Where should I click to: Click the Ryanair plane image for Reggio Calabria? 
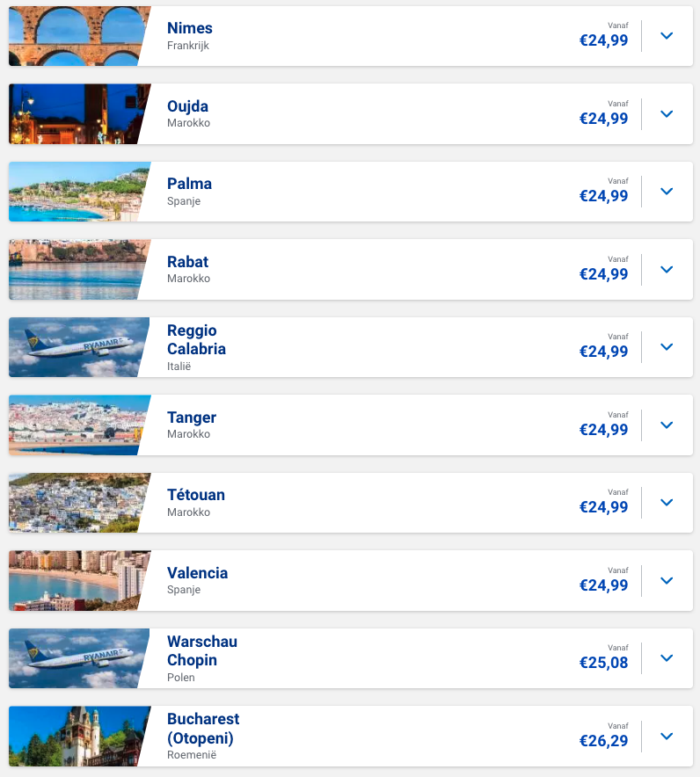pyautogui.click(x=79, y=347)
